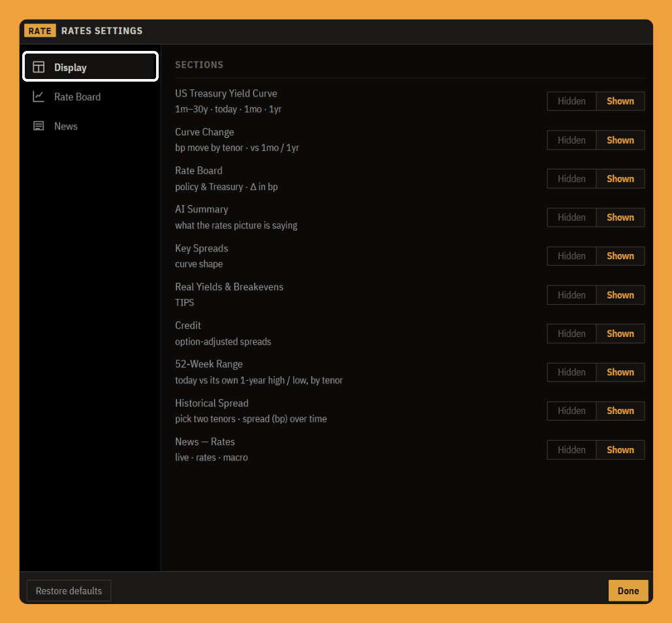Click the News — Rates label

(x=205, y=441)
